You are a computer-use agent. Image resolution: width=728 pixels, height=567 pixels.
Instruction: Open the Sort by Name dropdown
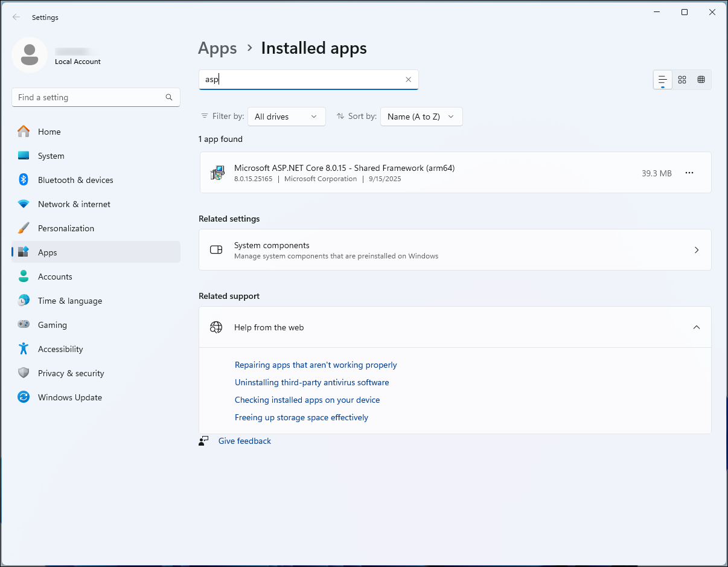click(421, 117)
